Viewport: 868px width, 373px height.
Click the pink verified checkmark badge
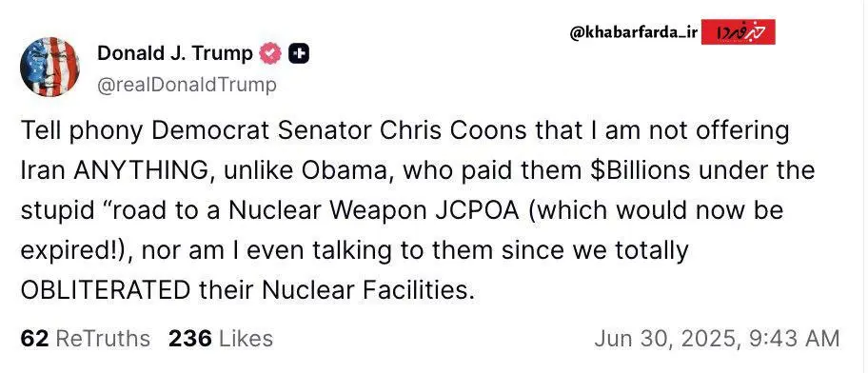(x=270, y=53)
